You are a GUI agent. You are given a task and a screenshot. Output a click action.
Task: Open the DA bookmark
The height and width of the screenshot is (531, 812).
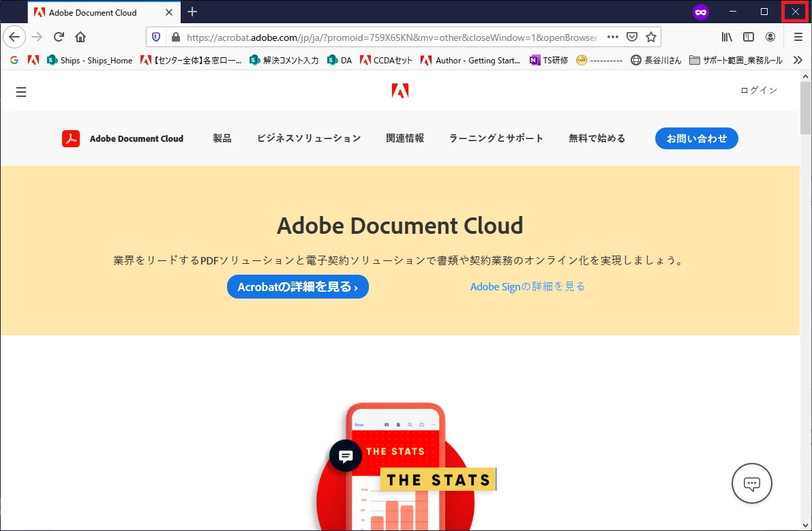point(340,60)
